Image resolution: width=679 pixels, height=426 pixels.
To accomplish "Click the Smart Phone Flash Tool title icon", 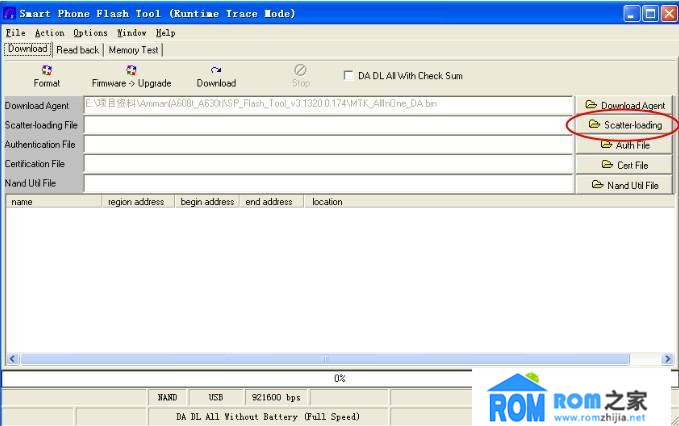I will click(x=11, y=14).
